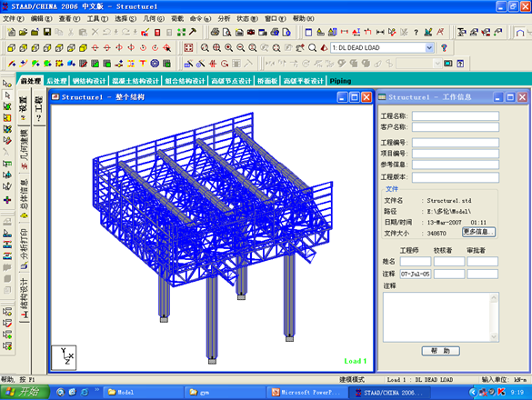The image size is (532, 400).
Task: Save the structure with the floppy disk icon
Action: point(47,32)
